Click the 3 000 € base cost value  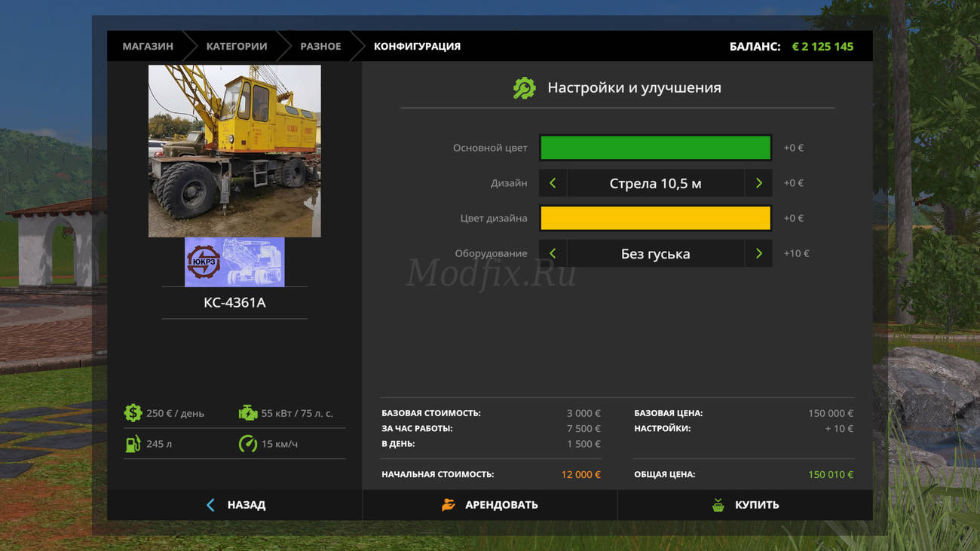click(x=584, y=413)
